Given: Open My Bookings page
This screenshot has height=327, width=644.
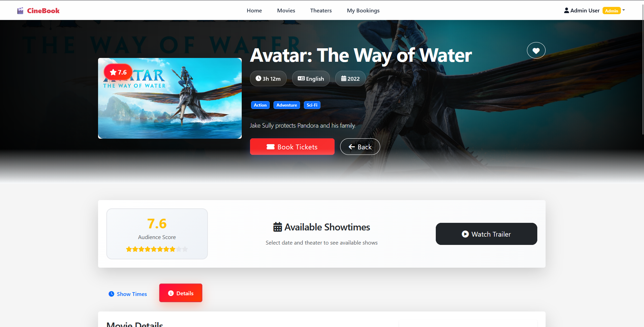Looking at the screenshot, I should click(x=363, y=10).
